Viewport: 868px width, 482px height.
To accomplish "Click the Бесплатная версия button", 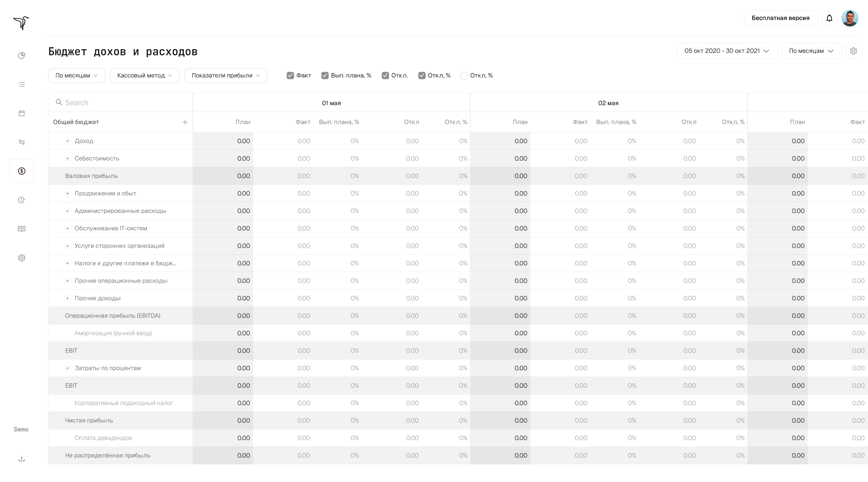I will (x=780, y=18).
